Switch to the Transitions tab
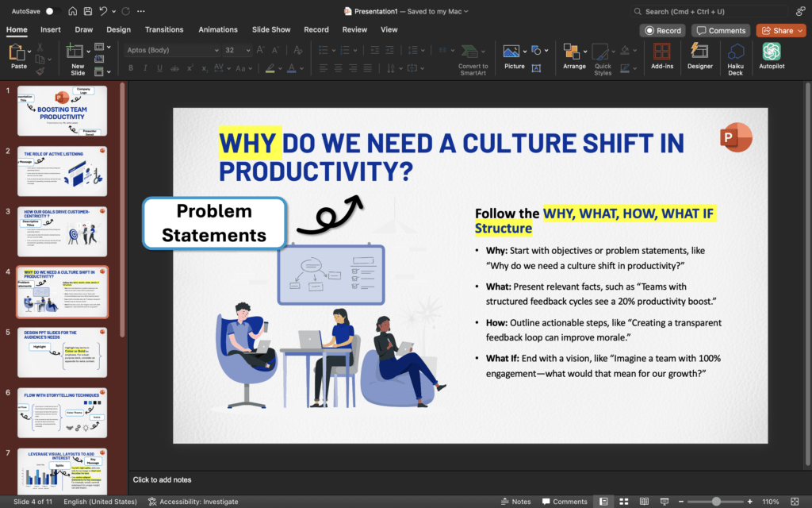This screenshot has height=508, width=812. click(164, 29)
